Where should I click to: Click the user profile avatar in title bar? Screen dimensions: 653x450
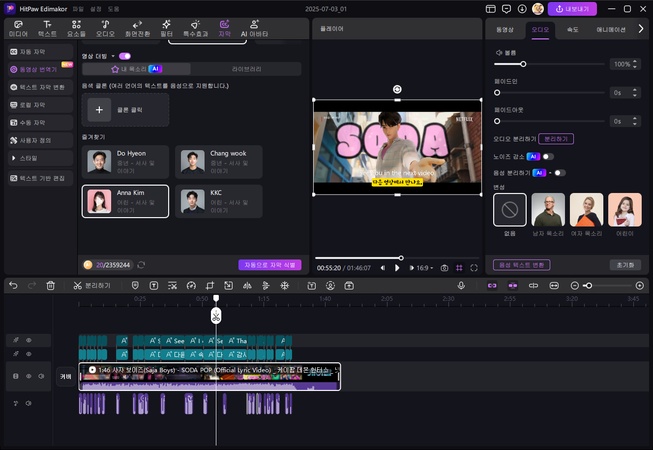[538, 9]
